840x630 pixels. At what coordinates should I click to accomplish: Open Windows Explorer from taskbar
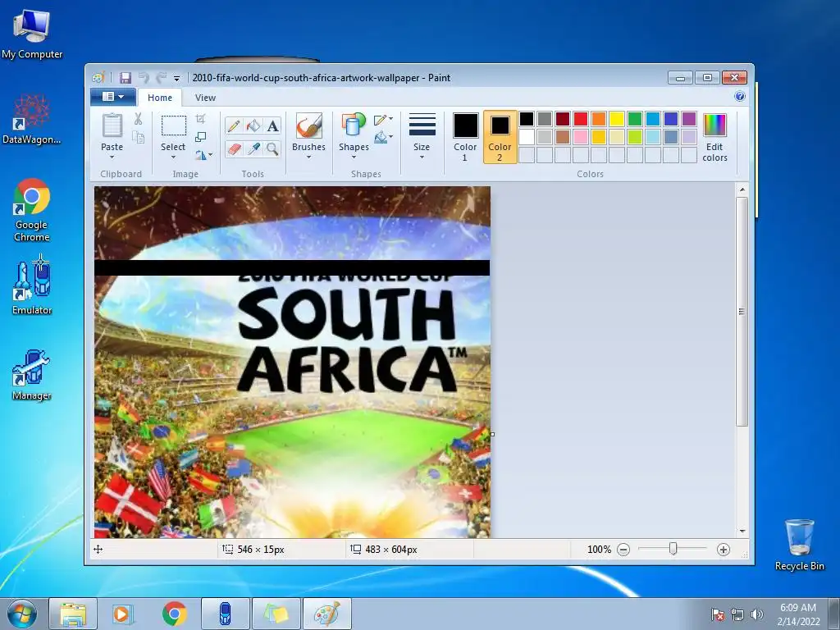click(73, 614)
